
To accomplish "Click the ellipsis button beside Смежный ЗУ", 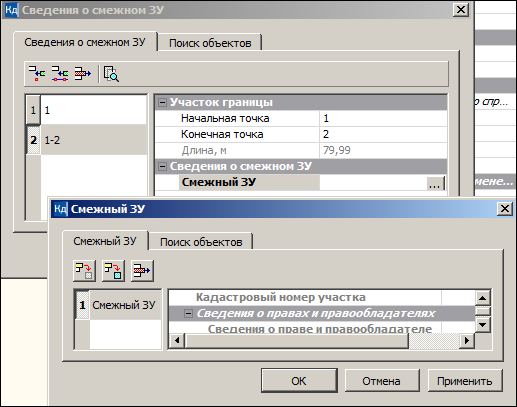I will (435, 183).
